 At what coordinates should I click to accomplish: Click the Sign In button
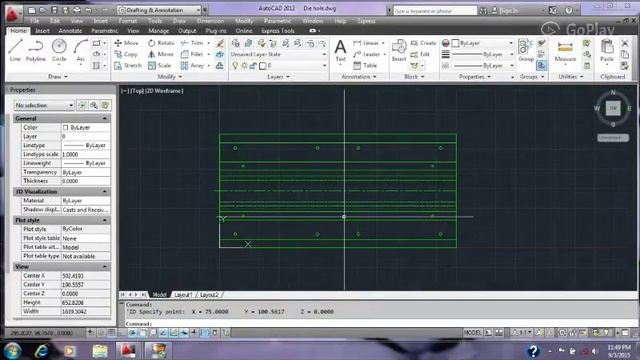[x=505, y=11]
